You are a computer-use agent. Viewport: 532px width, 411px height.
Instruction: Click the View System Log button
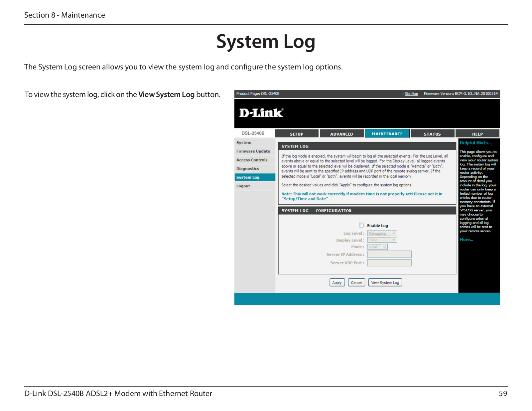click(x=385, y=282)
